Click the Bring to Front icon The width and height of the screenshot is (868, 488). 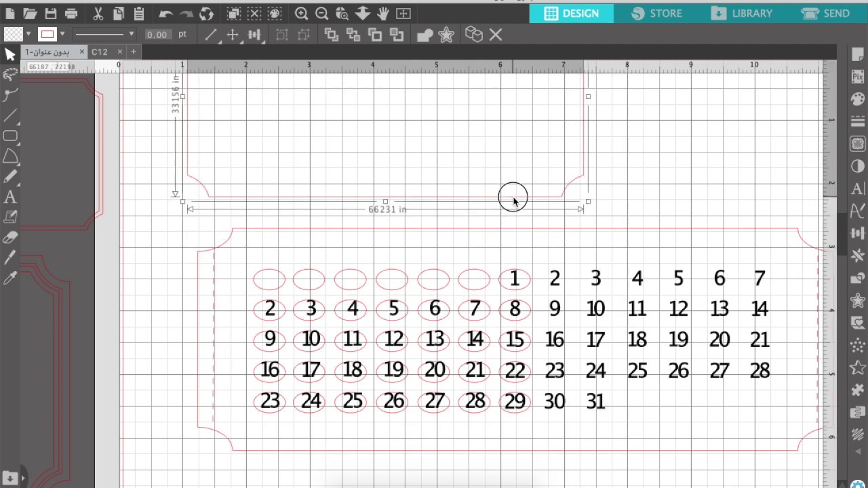[332, 35]
